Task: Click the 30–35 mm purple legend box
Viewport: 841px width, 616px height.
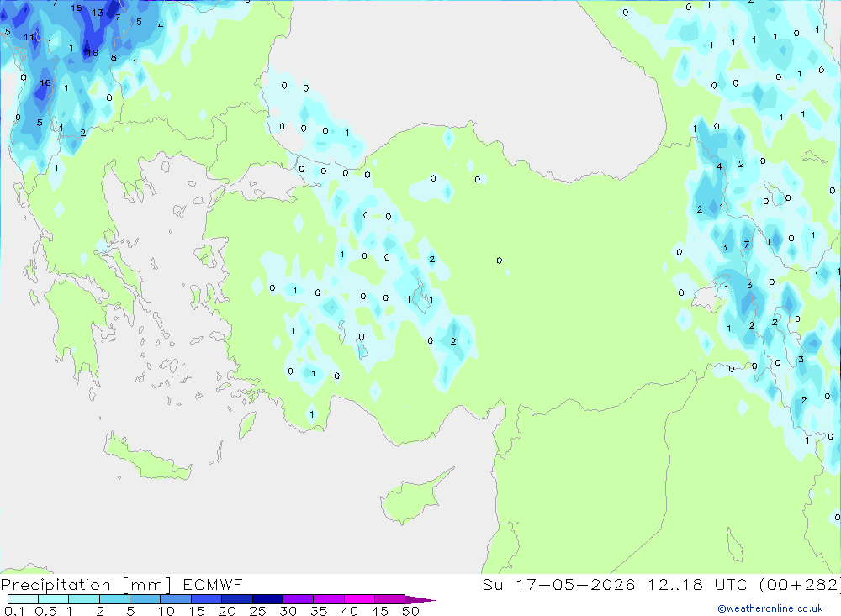Action: 299,599
